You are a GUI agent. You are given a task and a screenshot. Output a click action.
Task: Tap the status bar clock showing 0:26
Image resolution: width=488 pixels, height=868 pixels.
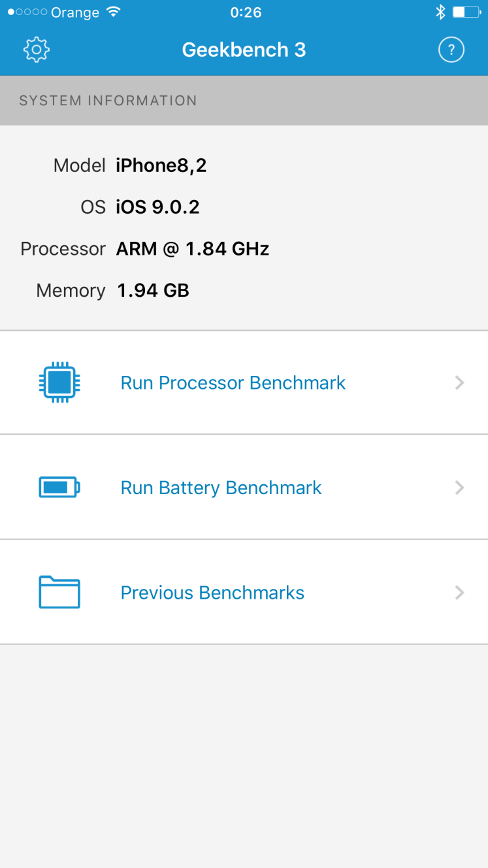[246, 12]
